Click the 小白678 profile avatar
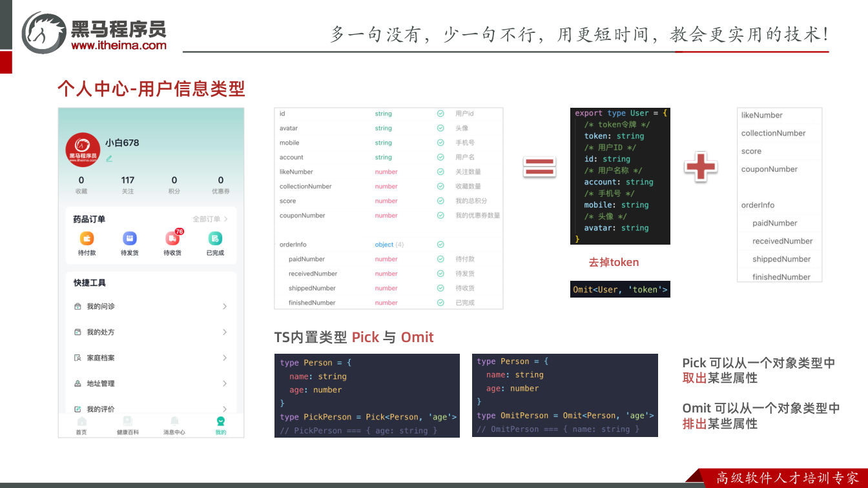Image resolution: width=868 pixels, height=488 pixels. pyautogui.click(x=83, y=150)
